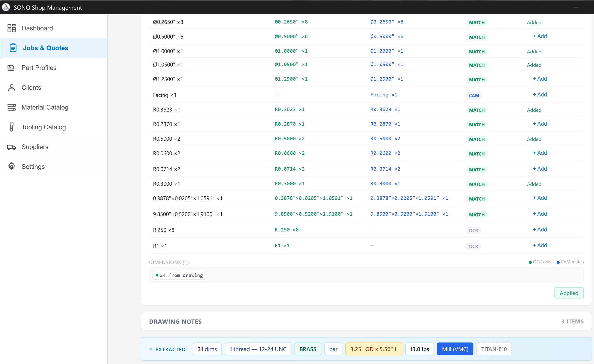Click the Added status for Ø1.0000" ×1
The width and height of the screenshot is (594, 364).
coord(534,52)
